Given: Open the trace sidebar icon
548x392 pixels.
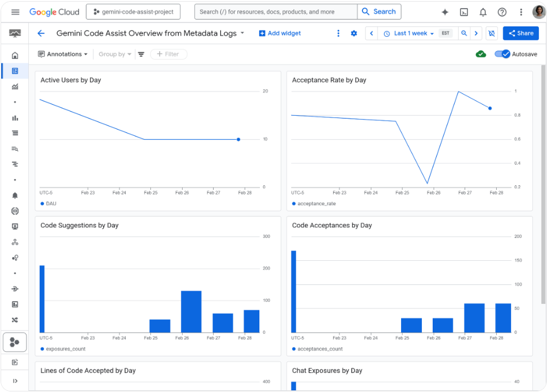Looking at the screenshot, I should click(x=15, y=164).
